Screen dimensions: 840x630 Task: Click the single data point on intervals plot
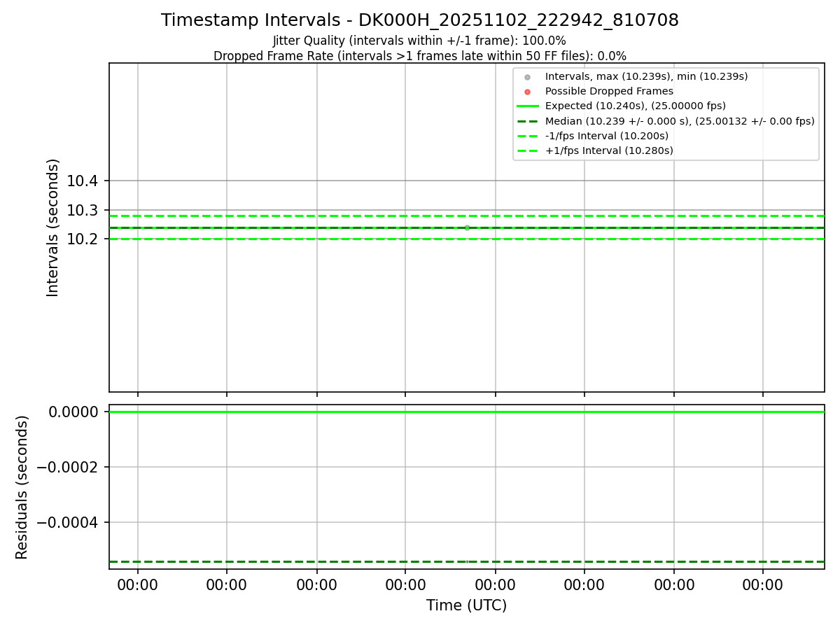tap(467, 227)
